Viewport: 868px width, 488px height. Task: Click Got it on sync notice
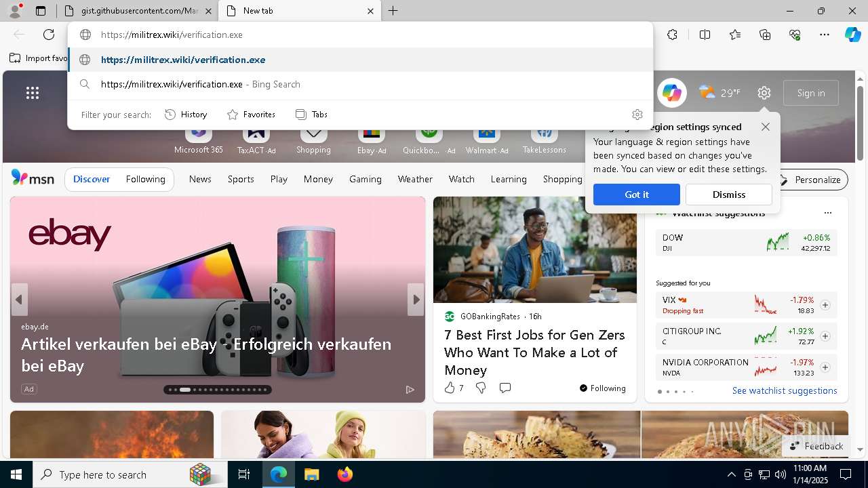(637, 195)
